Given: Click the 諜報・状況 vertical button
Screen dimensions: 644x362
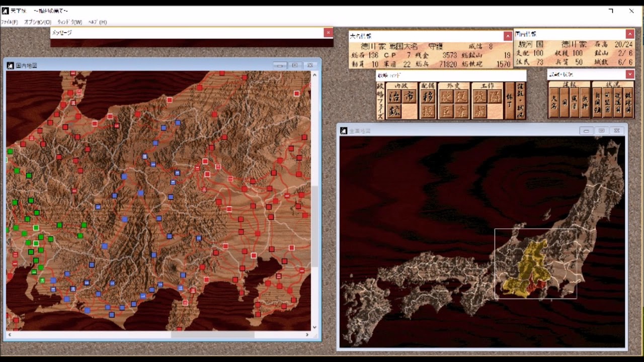Looking at the screenshot, I should click(x=520, y=101).
